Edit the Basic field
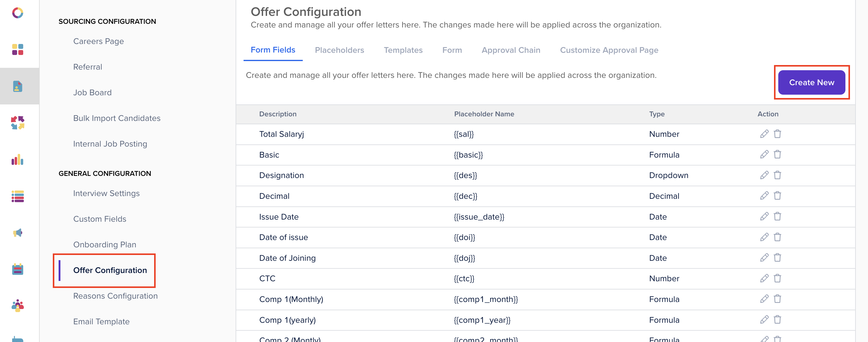868x342 pixels. pos(764,155)
